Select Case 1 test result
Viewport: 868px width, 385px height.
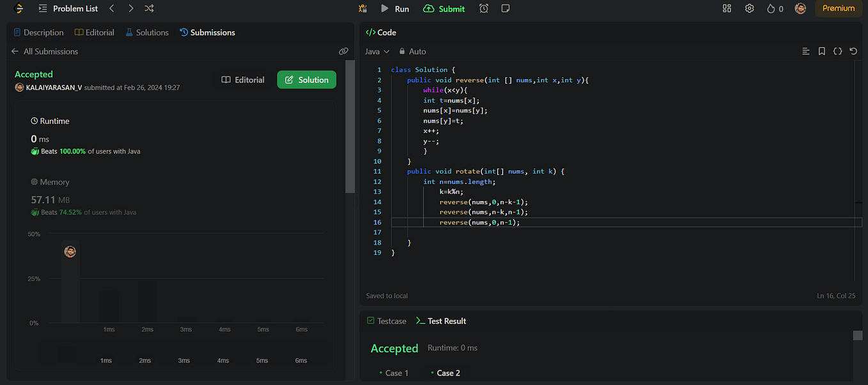[x=393, y=373]
